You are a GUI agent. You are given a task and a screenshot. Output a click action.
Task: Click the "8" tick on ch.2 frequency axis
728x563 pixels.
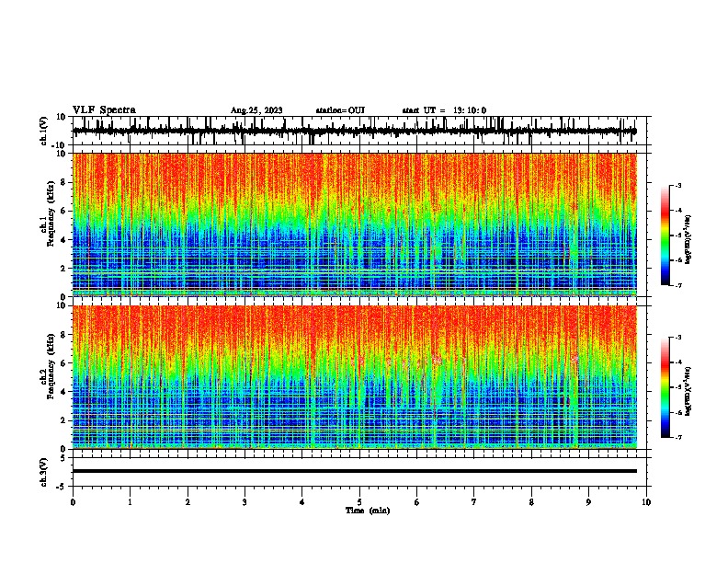pos(63,335)
